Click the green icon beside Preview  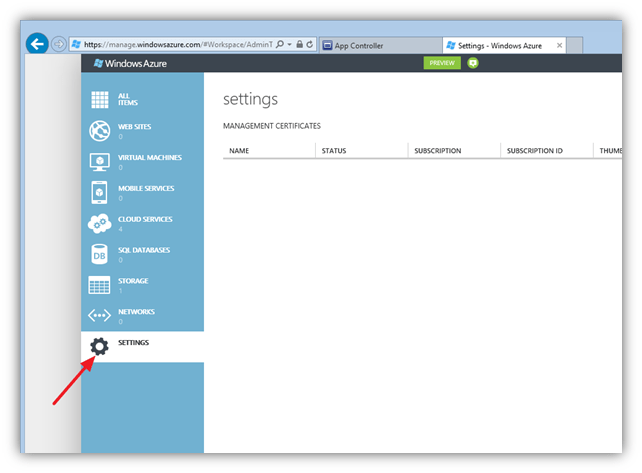(473, 62)
